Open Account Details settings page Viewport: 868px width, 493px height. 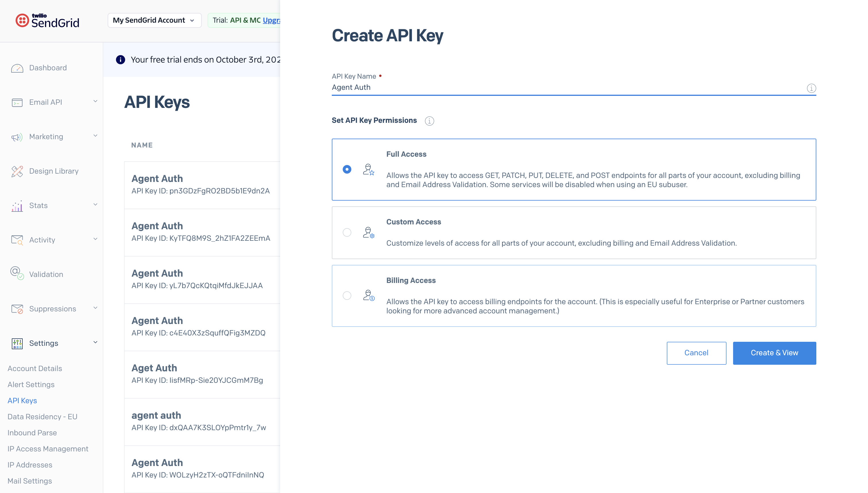(35, 368)
